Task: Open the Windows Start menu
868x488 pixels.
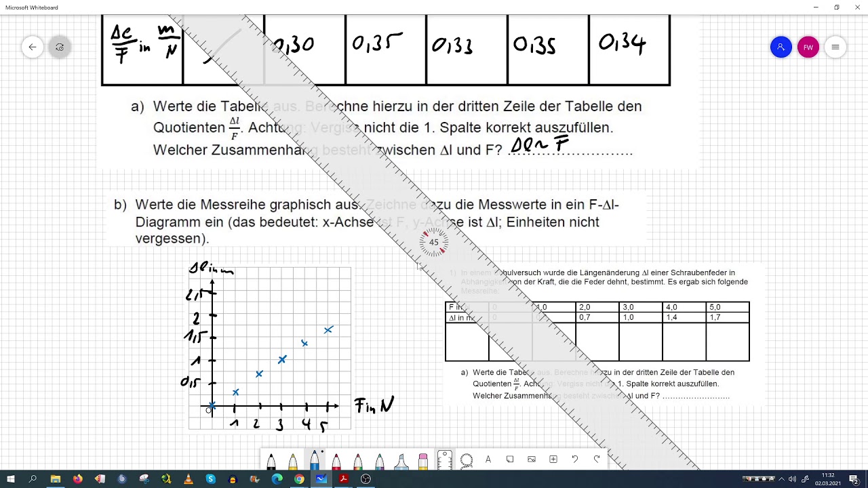Action: pyautogui.click(x=11, y=479)
